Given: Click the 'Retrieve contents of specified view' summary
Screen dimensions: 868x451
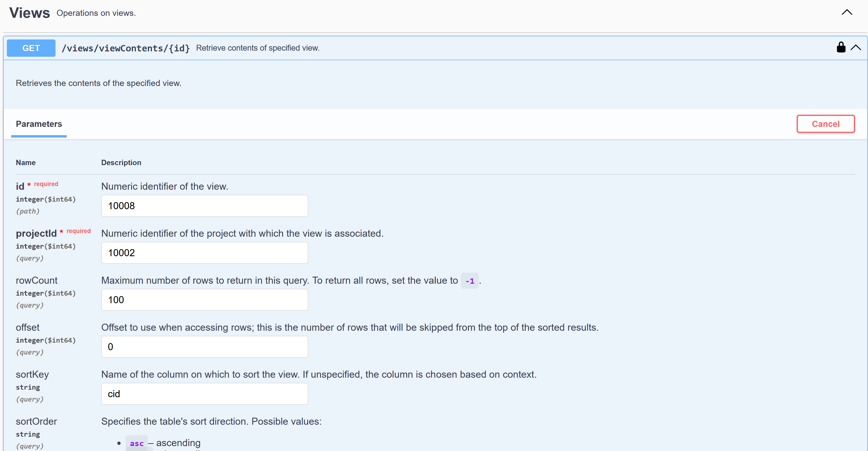Looking at the screenshot, I should [257, 48].
